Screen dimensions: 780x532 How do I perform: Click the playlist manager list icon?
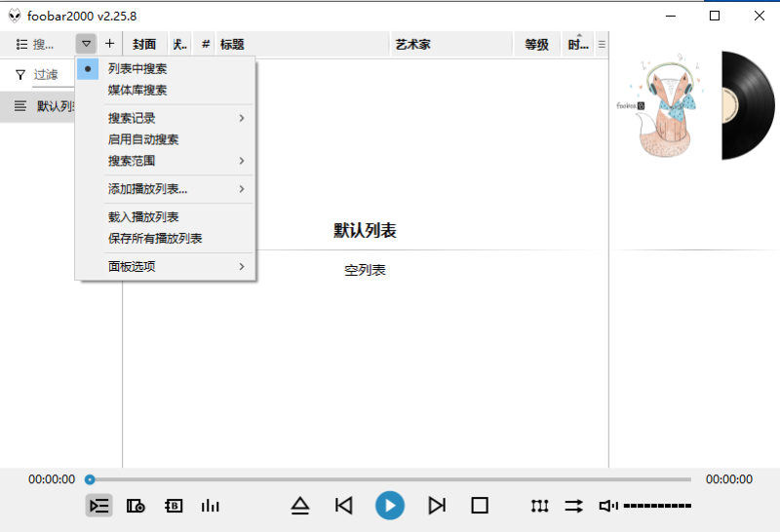coord(21,44)
